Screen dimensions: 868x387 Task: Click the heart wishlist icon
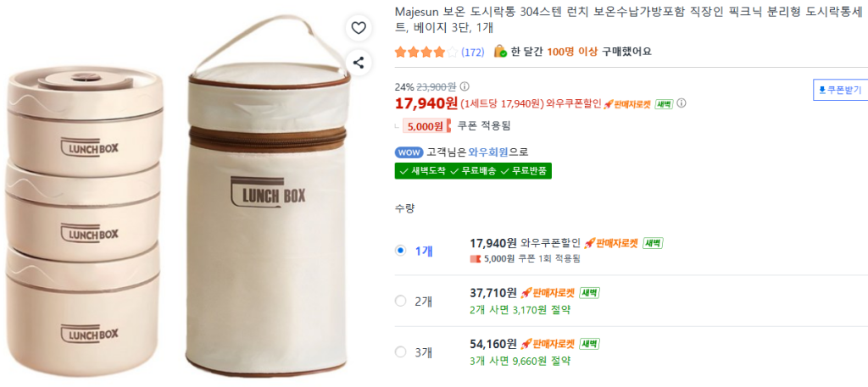tap(359, 28)
